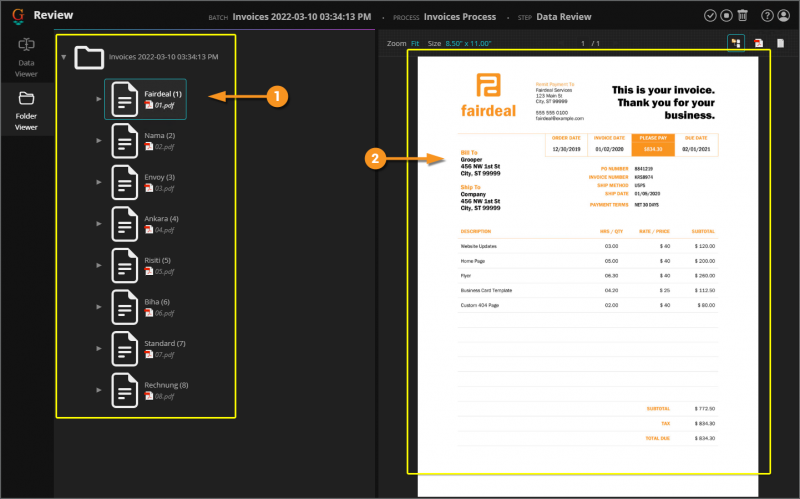
Task: Click the trash delete batch icon
Action: 742,16
